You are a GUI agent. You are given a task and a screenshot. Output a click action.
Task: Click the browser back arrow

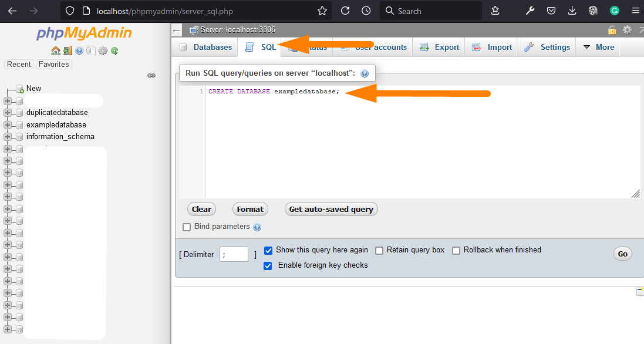[x=12, y=11]
